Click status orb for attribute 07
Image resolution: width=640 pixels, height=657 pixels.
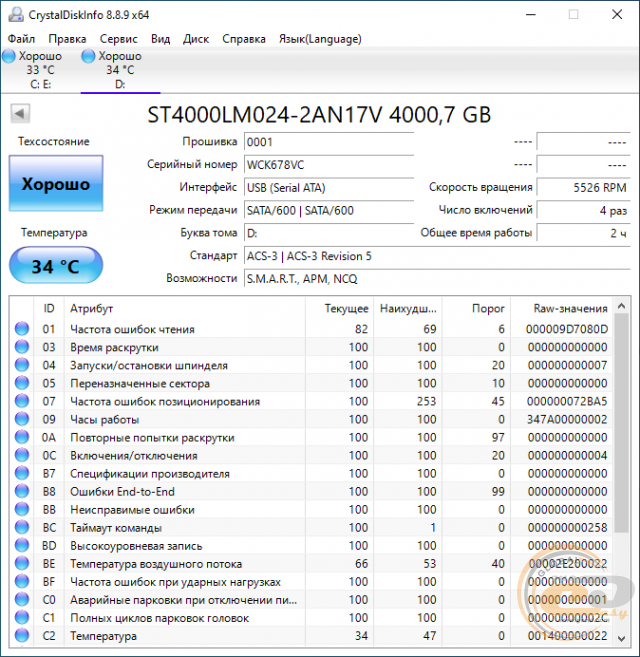pyautogui.click(x=22, y=401)
